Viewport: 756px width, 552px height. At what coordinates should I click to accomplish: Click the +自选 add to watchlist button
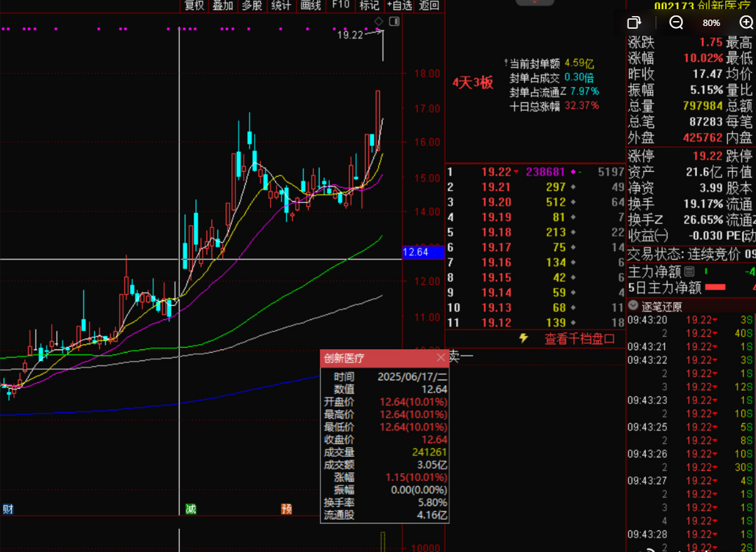[x=400, y=6]
